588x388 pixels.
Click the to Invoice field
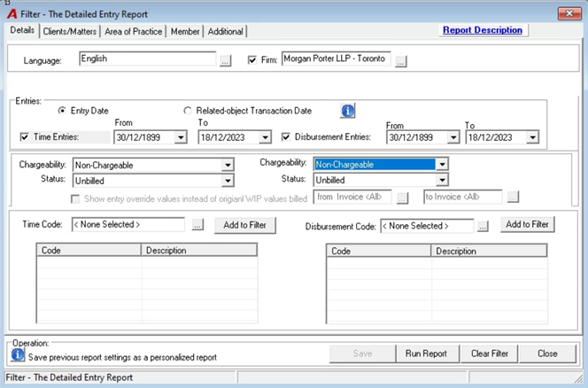click(463, 197)
